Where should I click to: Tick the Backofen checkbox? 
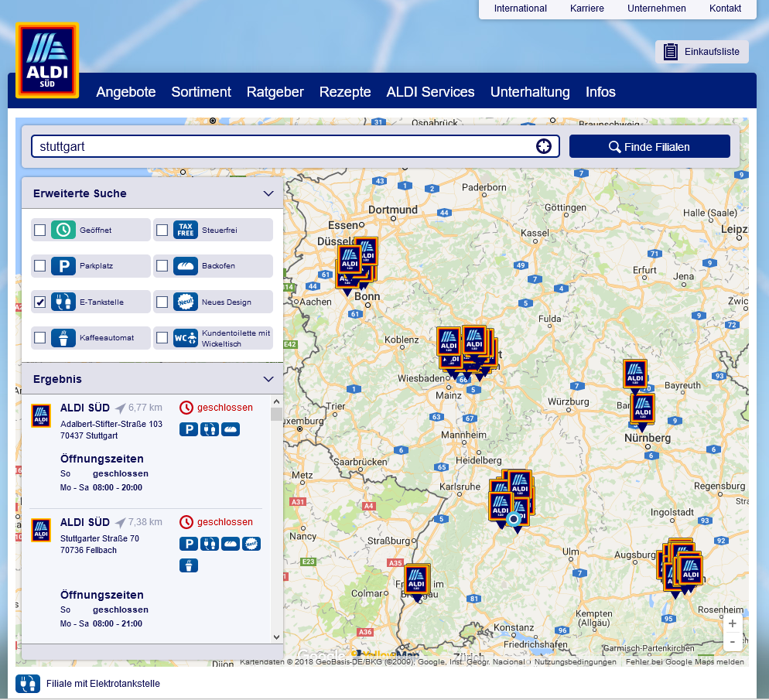click(162, 265)
